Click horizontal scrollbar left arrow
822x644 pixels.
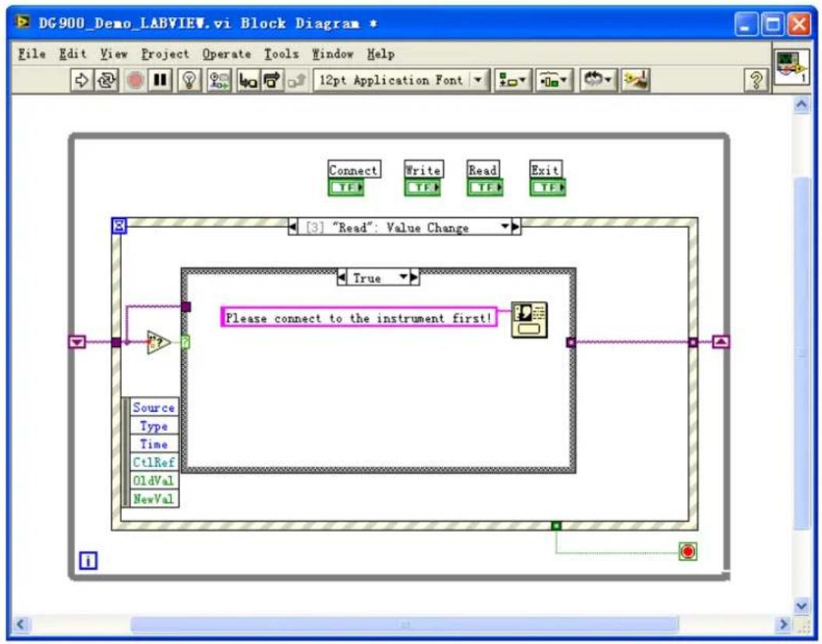coord(21,624)
